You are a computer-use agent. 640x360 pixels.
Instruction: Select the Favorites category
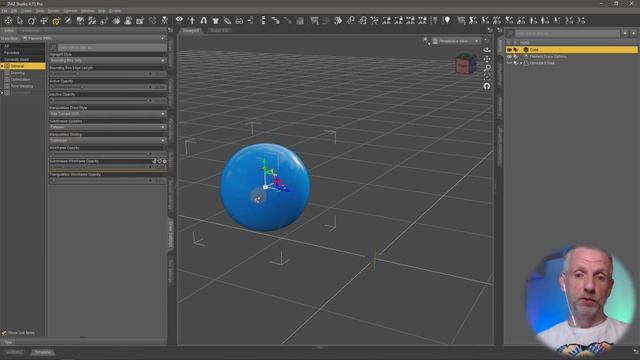pos(12,53)
